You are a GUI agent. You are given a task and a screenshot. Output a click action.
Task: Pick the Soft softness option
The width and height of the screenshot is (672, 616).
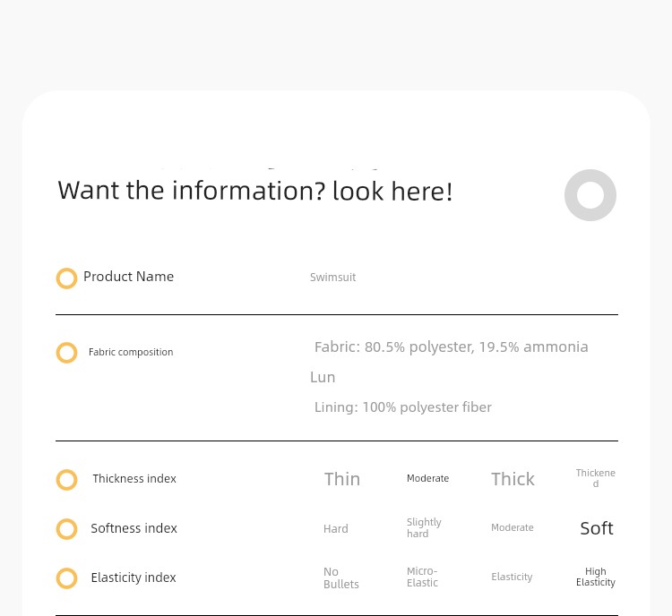coord(597,528)
